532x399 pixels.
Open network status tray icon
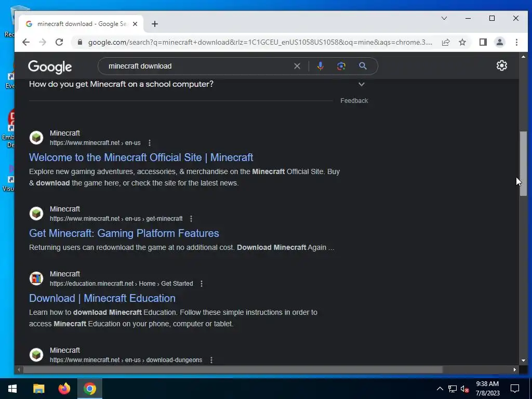pyautogui.click(x=453, y=389)
